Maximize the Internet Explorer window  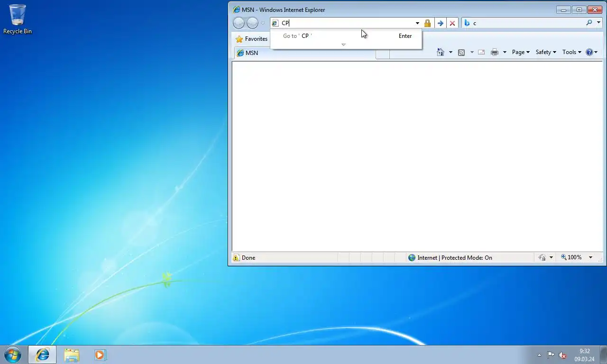coord(579,9)
